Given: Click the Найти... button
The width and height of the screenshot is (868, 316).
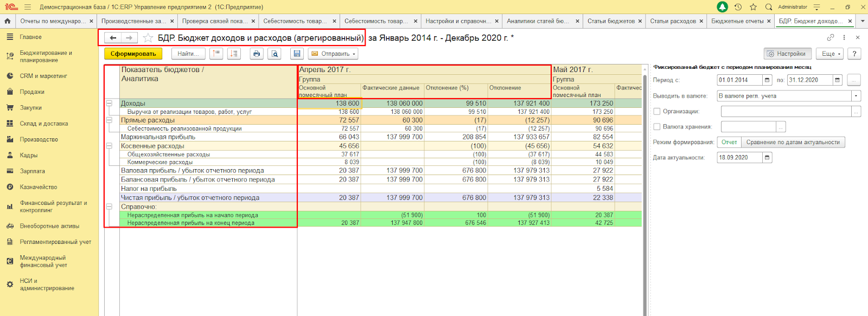Looking at the screenshot, I should click(x=188, y=54).
